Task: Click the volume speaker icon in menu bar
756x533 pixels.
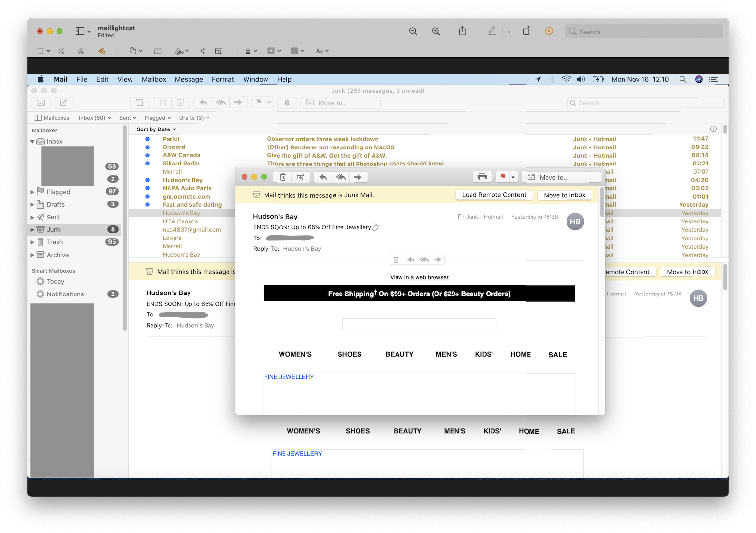Action: pos(581,79)
